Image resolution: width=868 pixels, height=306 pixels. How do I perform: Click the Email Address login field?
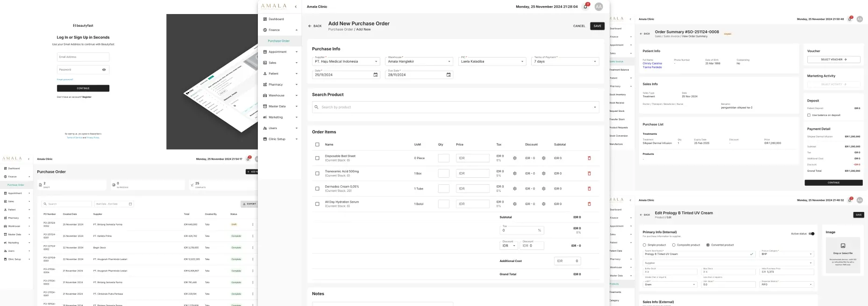click(x=83, y=57)
